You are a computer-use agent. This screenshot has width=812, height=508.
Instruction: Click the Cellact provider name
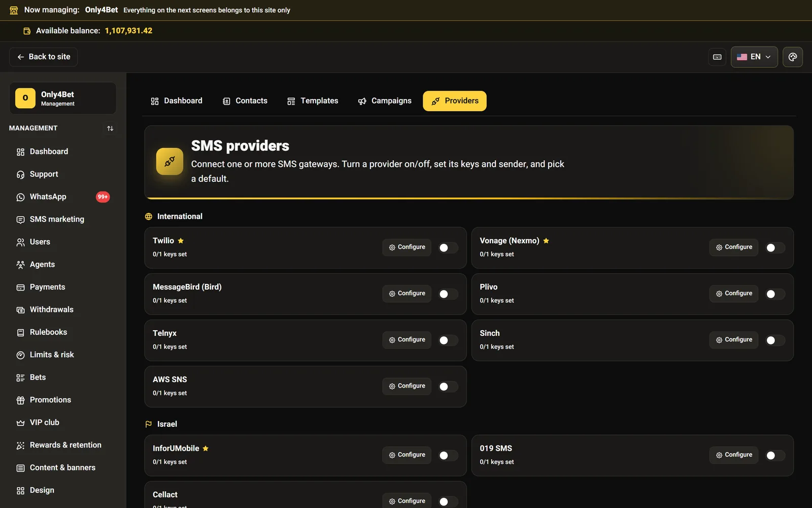[165, 495]
